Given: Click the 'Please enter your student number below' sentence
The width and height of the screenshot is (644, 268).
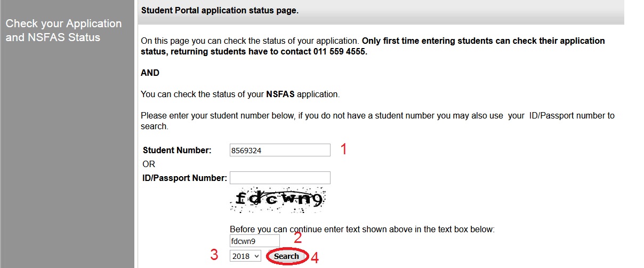Looking at the screenshot, I should tap(376, 115).
